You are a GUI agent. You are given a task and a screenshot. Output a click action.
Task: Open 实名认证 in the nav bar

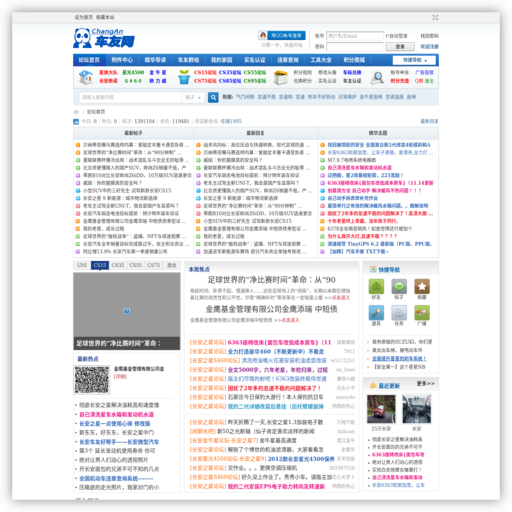click(x=255, y=60)
